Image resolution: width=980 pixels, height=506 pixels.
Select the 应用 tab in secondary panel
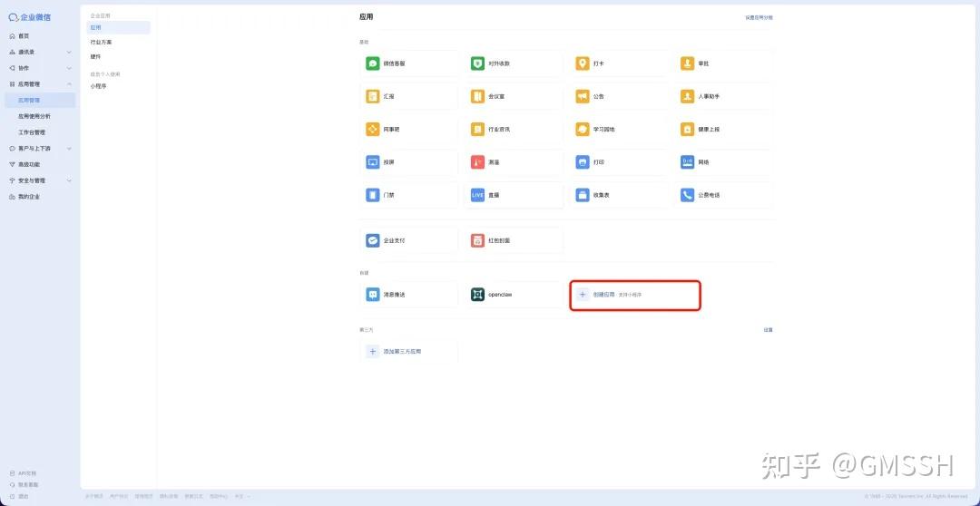pyautogui.click(x=118, y=27)
